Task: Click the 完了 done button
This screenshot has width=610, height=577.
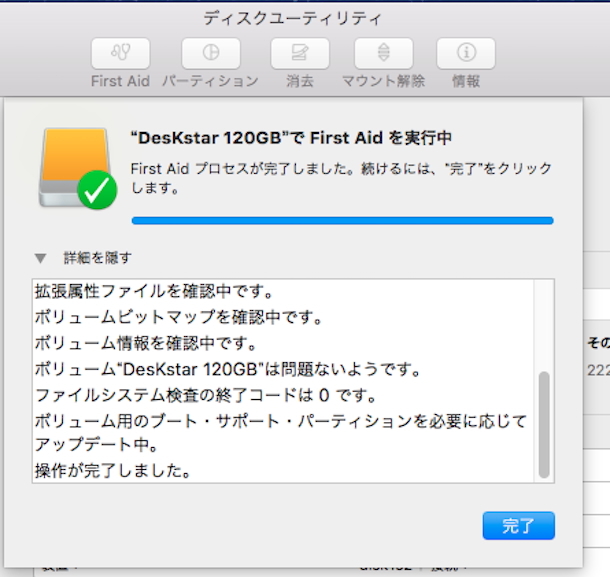Action: [519, 526]
